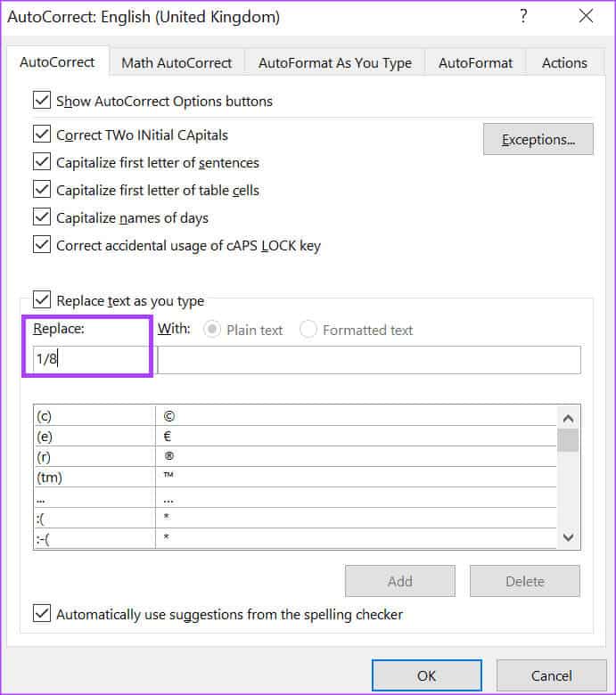Toggle Replace text as you type
The image size is (616, 695).
pyautogui.click(x=42, y=300)
